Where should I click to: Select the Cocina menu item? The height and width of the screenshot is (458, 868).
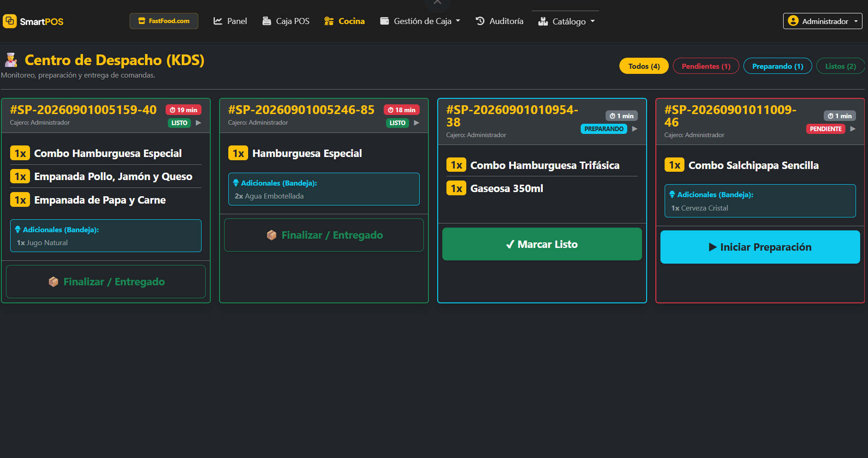click(345, 21)
